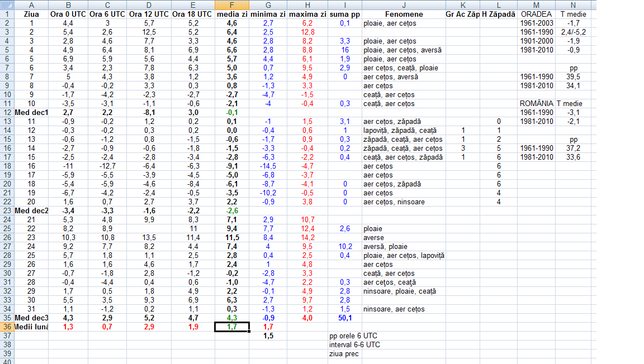Click the 'Medii lună' row label

coord(31,327)
